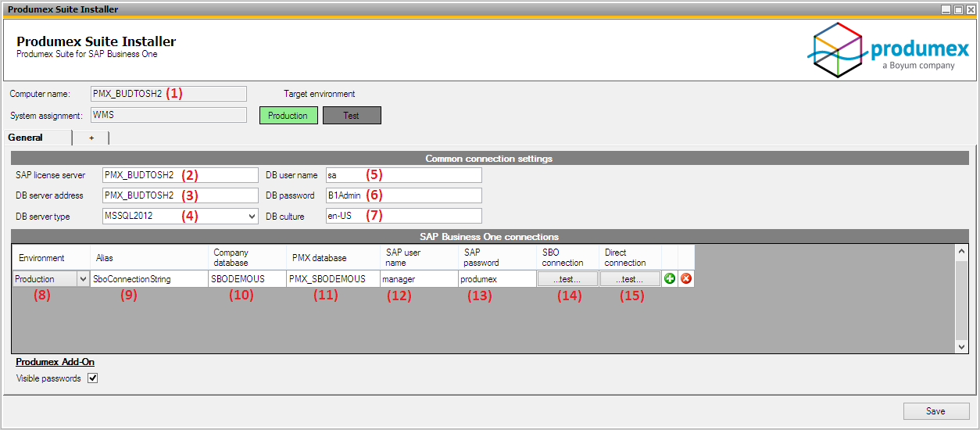Select the Production target environment
The height and width of the screenshot is (430, 980).
[288, 116]
